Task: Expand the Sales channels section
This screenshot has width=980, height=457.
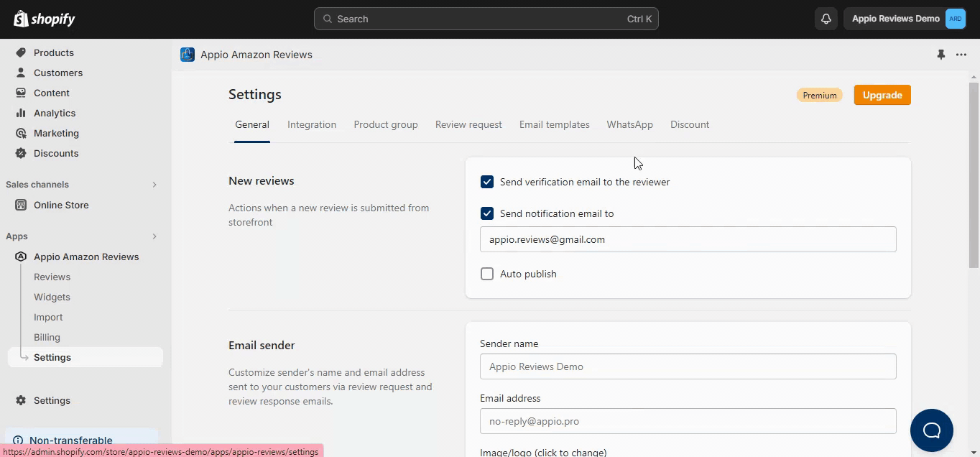Action: coord(154,185)
